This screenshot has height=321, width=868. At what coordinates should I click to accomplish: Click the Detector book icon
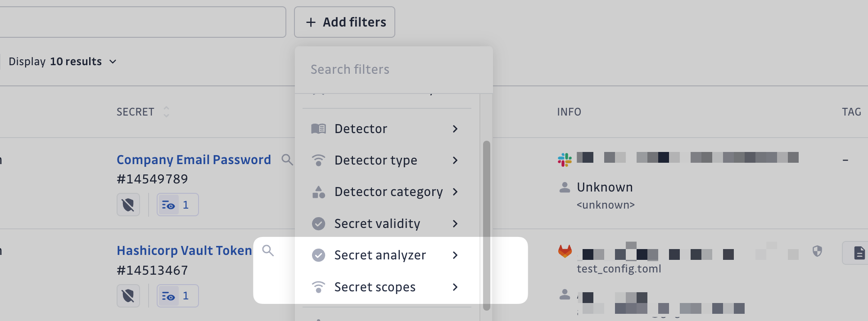[319, 129]
